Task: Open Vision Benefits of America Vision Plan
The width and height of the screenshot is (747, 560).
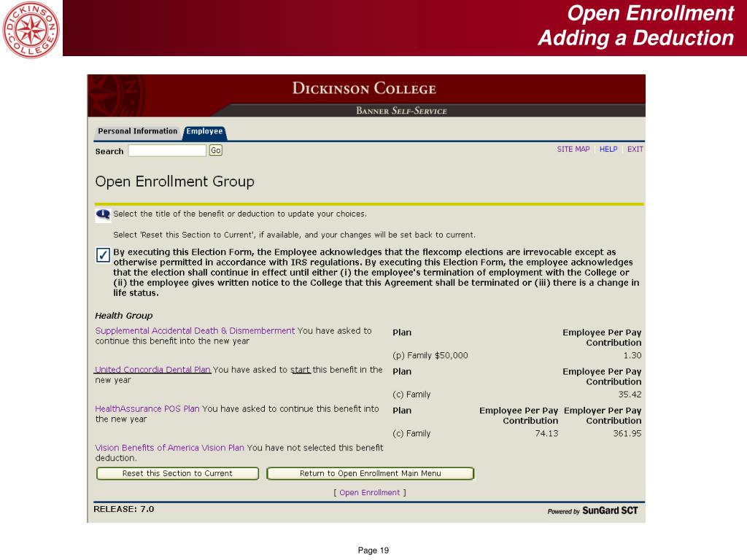Action: [x=169, y=448]
